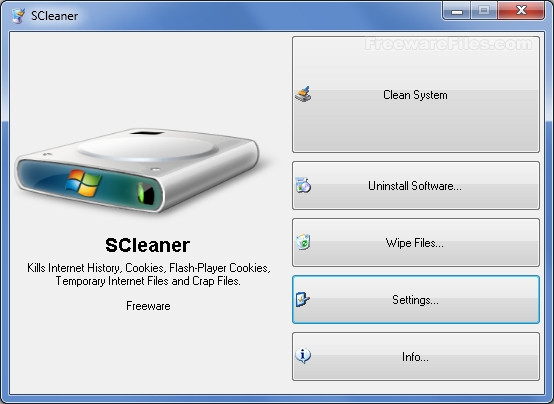Open the Wipe Files dialog
This screenshot has height=404, width=554.
pos(416,242)
